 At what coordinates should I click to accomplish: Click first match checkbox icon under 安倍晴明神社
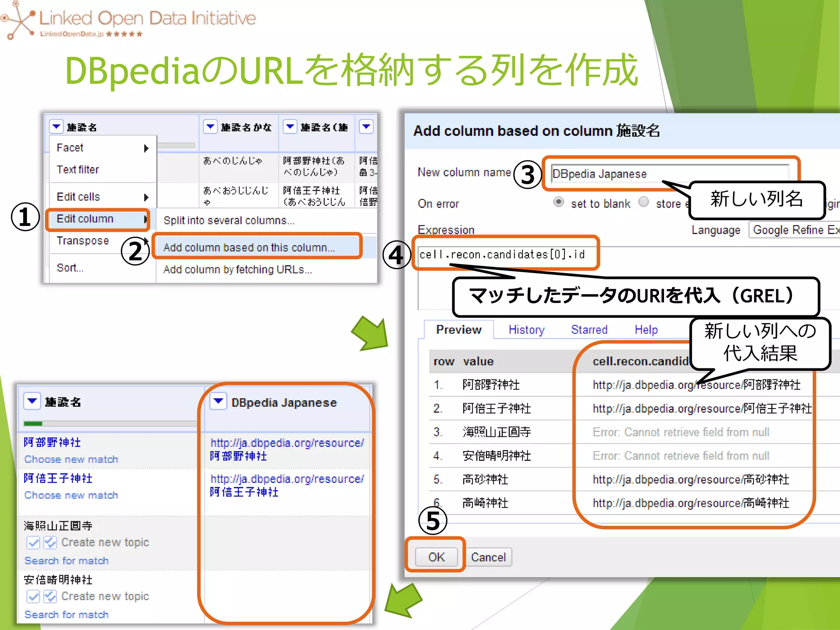[33, 596]
